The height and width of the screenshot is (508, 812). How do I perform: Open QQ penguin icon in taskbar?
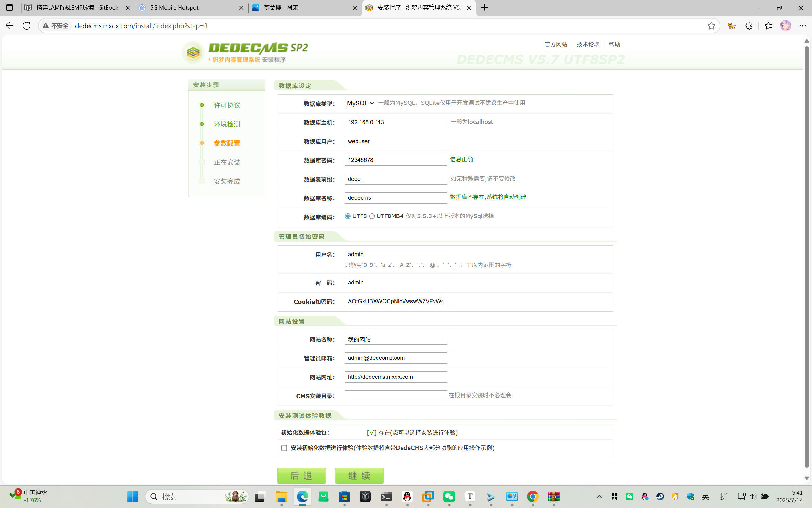407,497
